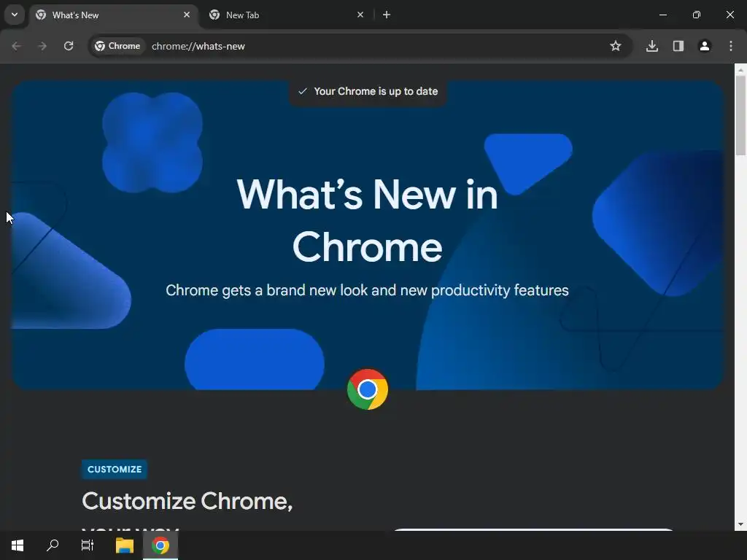Click the scrollbar down arrow
The width and height of the screenshot is (747, 560).
(x=740, y=524)
